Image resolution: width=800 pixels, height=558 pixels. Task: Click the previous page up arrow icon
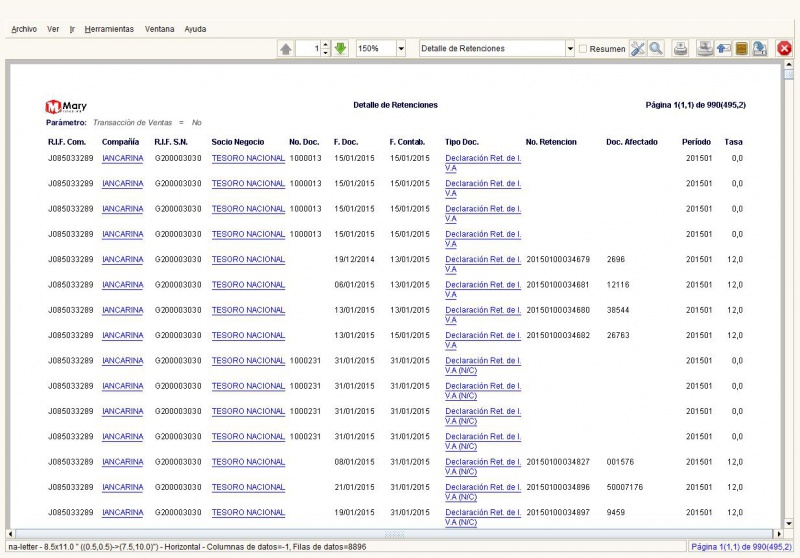(x=286, y=48)
